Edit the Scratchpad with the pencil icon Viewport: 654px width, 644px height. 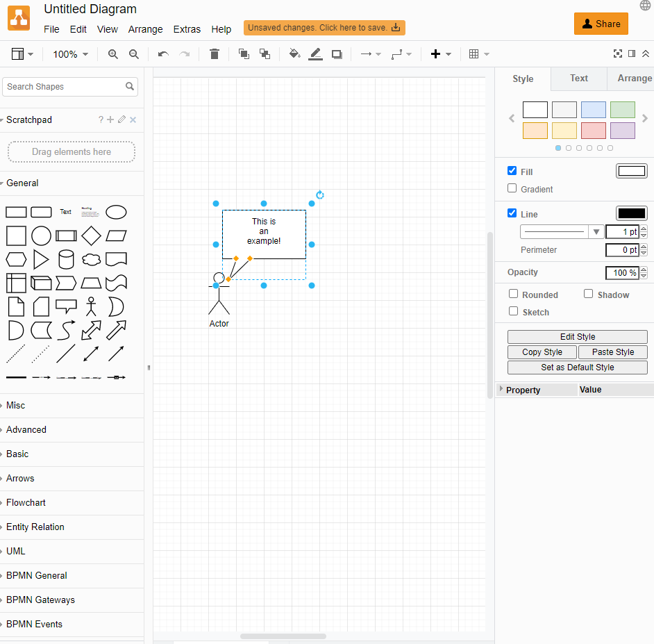[121, 119]
